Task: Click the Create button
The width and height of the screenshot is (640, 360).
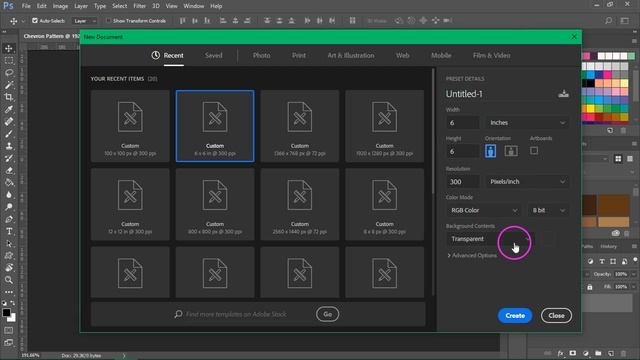Action: (515, 316)
